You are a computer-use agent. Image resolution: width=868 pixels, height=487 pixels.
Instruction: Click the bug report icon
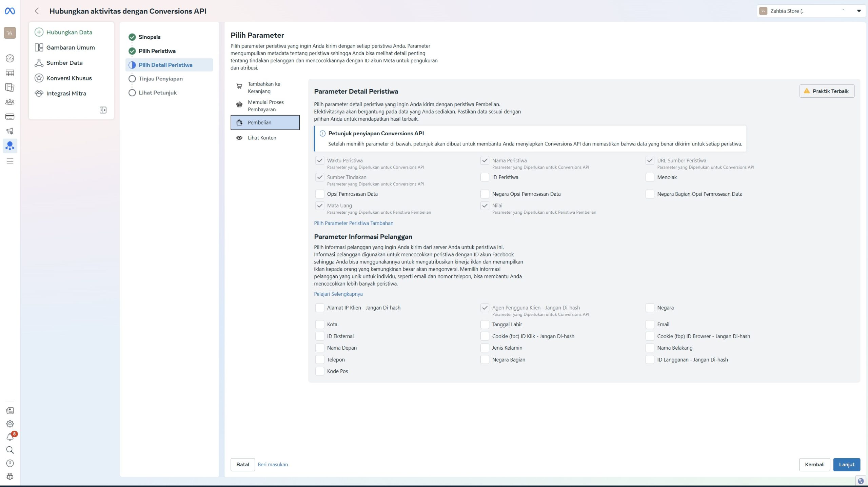10,476
